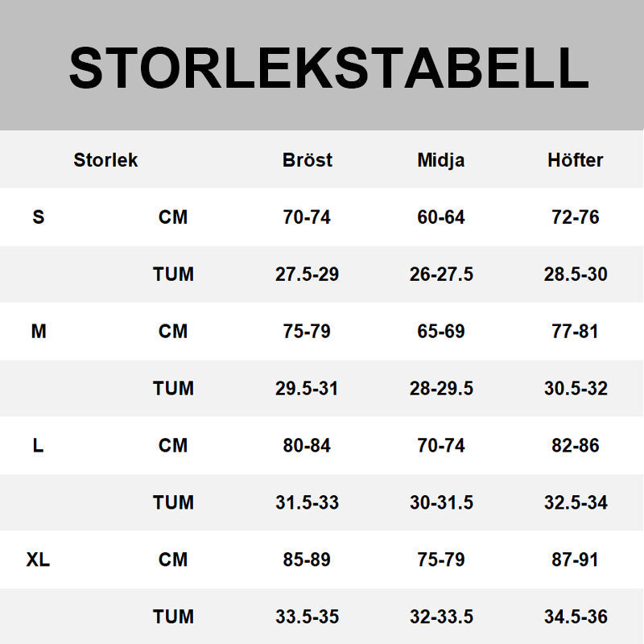Select the Bröst column header
This screenshot has width=644, height=644.
pos(307,160)
